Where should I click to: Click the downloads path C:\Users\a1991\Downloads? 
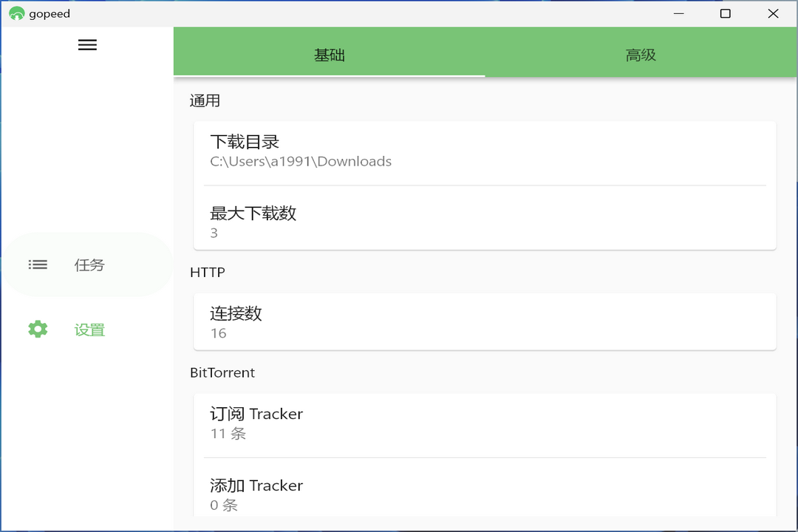301,161
